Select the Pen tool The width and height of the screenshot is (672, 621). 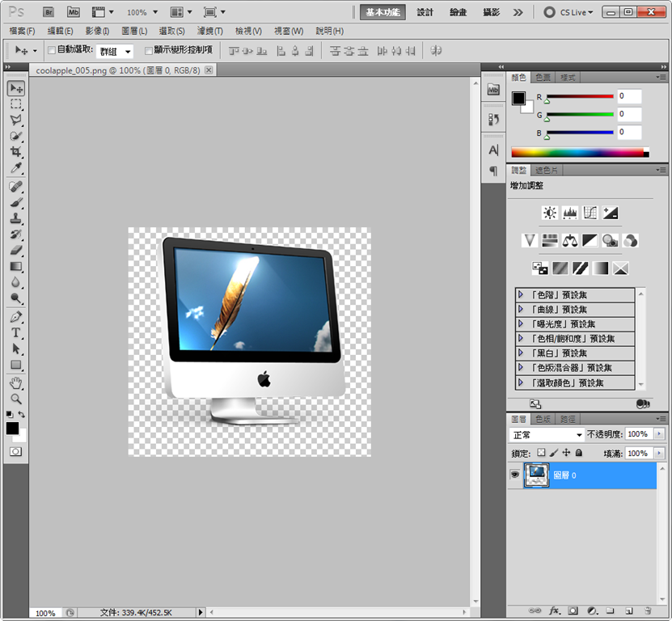(x=16, y=317)
